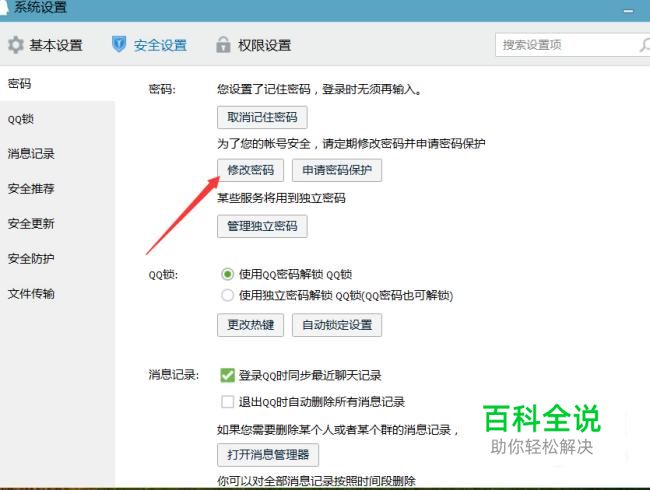Viewport: 650px width, 490px height.
Task: Select 安全防护 in the sidebar
Action: coord(57,259)
